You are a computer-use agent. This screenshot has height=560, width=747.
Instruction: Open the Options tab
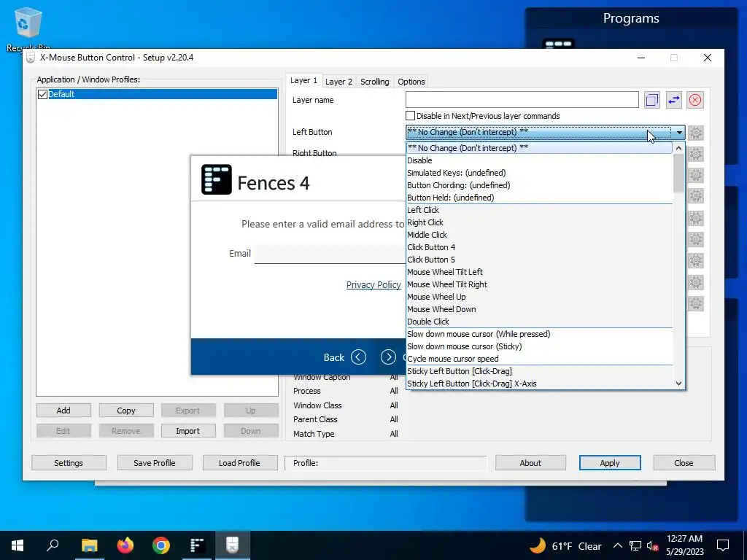click(411, 82)
